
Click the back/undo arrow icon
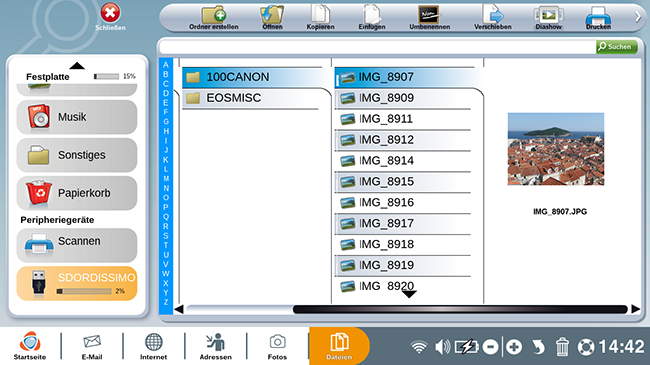click(538, 347)
